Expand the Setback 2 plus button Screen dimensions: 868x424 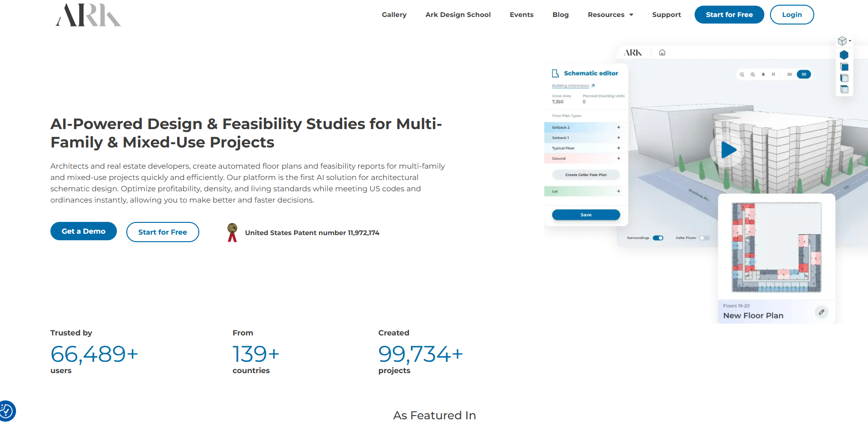[x=619, y=127]
